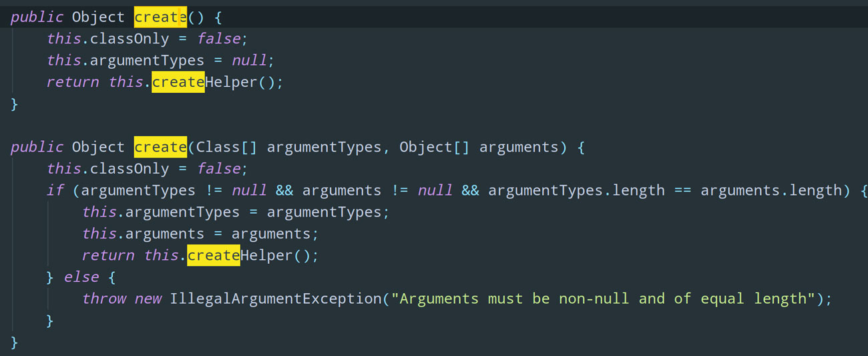Click highlighted "create" before the Class[] parameter
This screenshot has width=868, height=356.
pos(160,147)
